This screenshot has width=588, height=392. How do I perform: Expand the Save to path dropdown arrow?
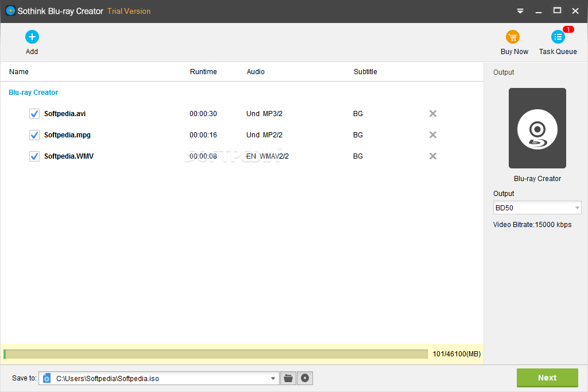coord(273,378)
